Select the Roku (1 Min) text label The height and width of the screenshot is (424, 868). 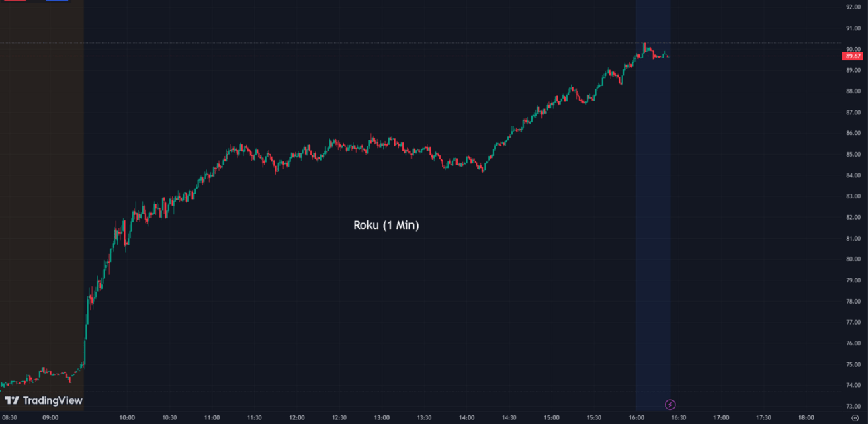[386, 226]
